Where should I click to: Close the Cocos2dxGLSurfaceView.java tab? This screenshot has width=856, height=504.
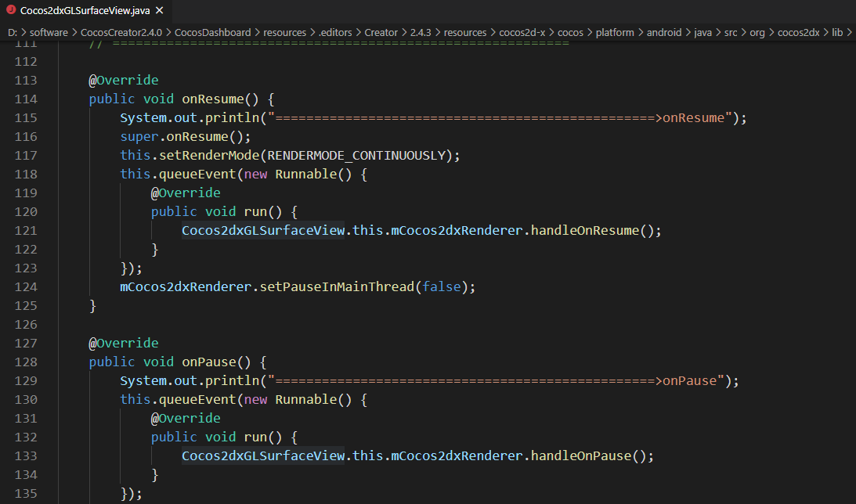160,10
